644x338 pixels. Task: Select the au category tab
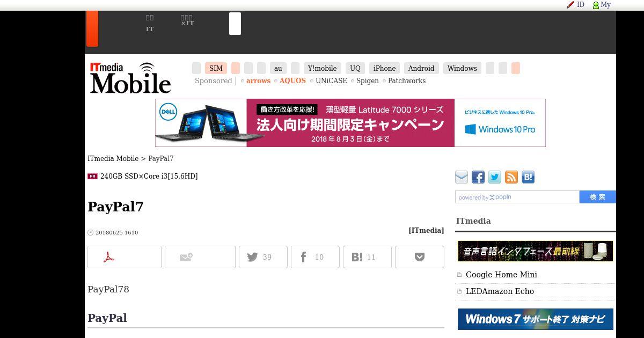[278, 68]
